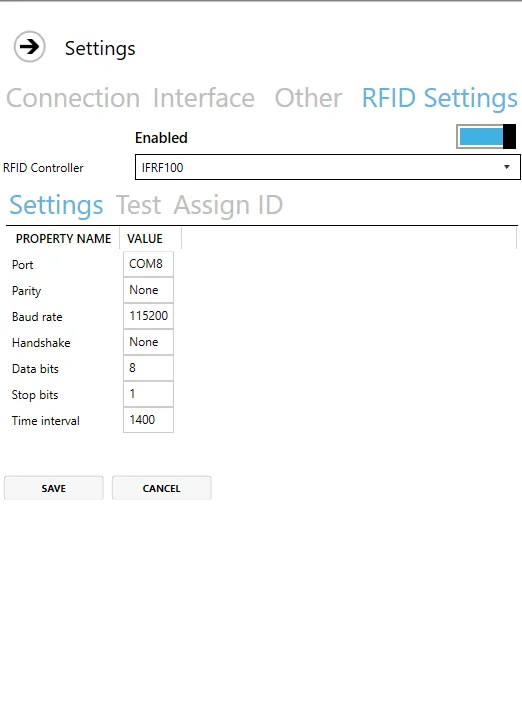This screenshot has height=701, width=522.
Task: Select the Baud rate property label
Action: tap(37, 317)
